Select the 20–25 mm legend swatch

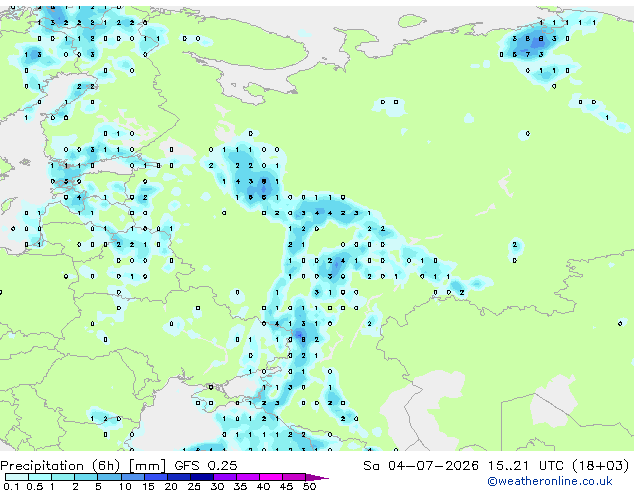click(x=178, y=477)
